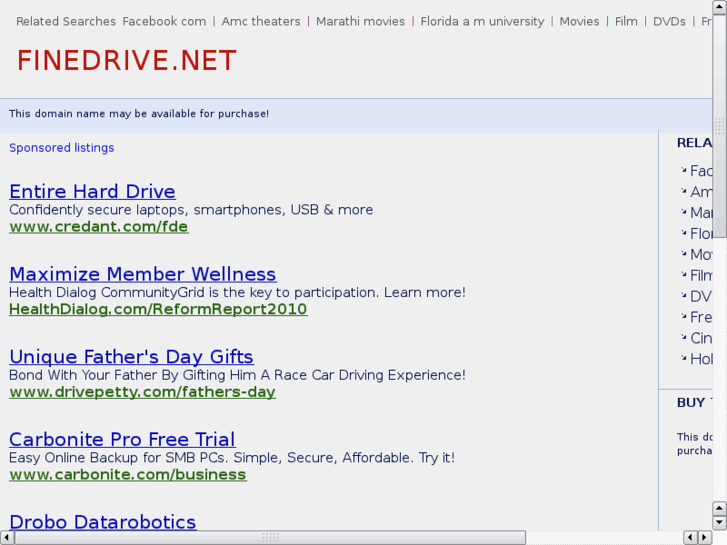Open Amc theaters related search
The height and width of the screenshot is (545, 727).
click(261, 21)
